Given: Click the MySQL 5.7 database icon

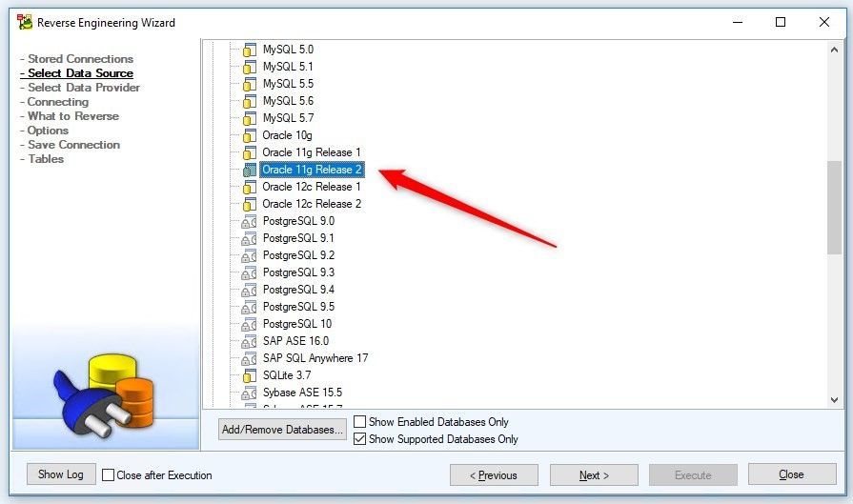Looking at the screenshot, I should 249,118.
